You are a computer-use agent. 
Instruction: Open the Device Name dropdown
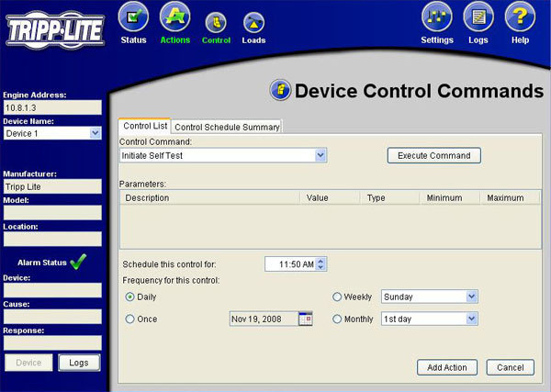96,133
